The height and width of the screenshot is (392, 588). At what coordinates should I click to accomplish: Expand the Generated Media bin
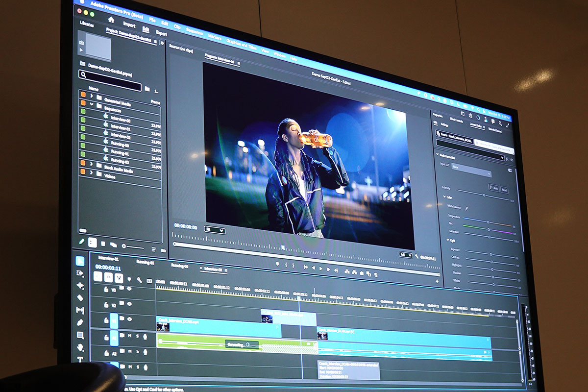(x=91, y=96)
